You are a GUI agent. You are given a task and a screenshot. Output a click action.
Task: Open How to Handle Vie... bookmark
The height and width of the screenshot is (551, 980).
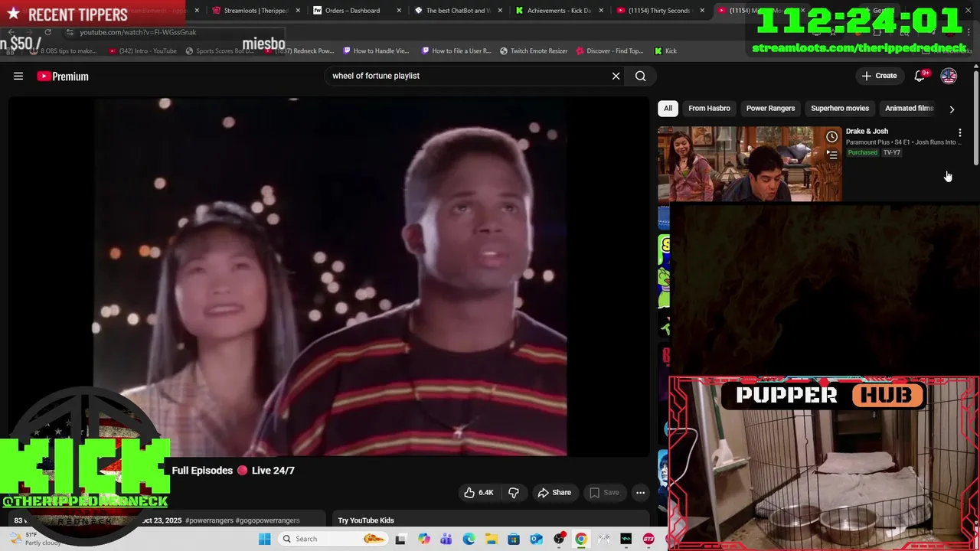pyautogui.click(x=376, y=51)
